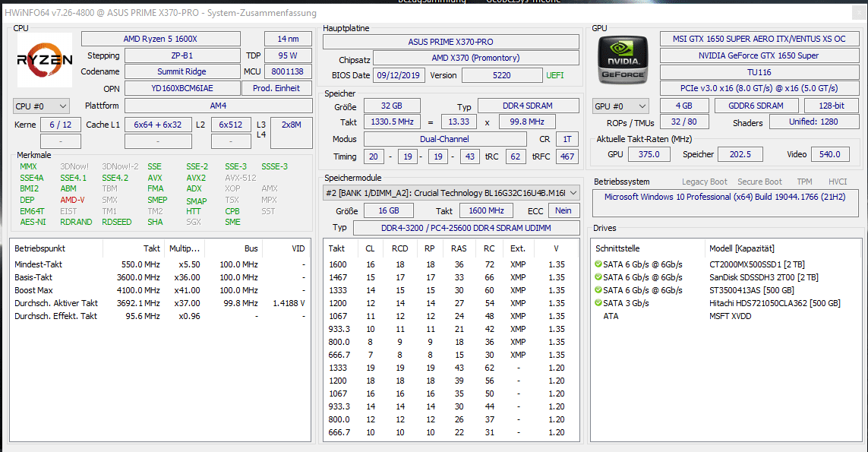Viewport: 868px width, 452px height.
Task: Click the CL column header in timing table
Action: pyautogui.click(x=370, y=248)
